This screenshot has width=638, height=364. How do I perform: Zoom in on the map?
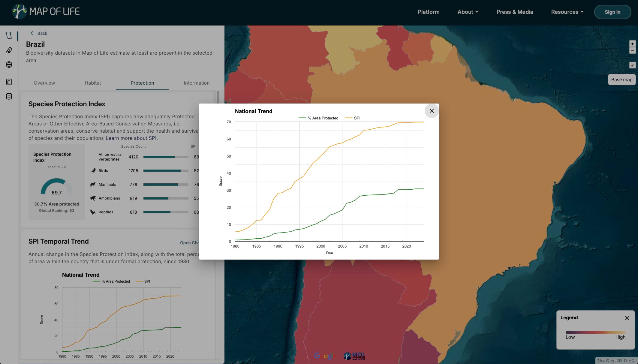(x=632, y=44)
